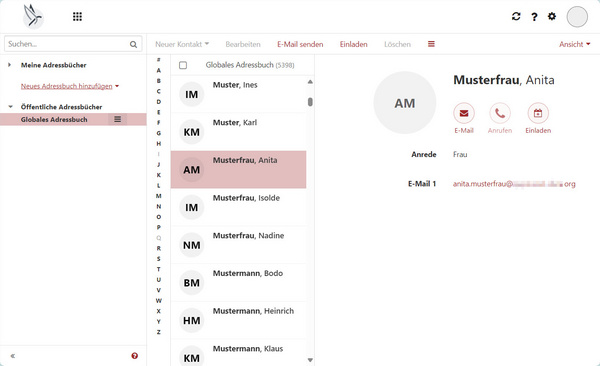Jump to letter A in index
This screenshot has height=366, width=600.
tap(159, 70)
